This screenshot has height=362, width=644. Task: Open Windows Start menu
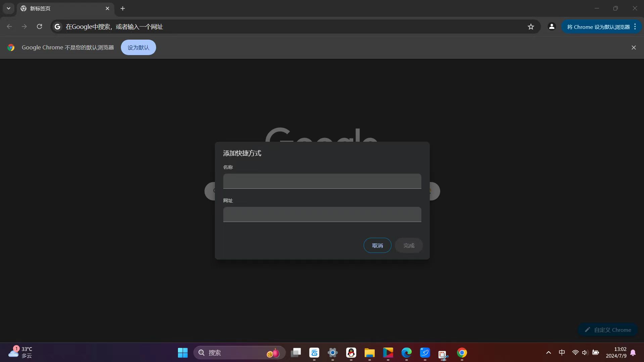183,353
